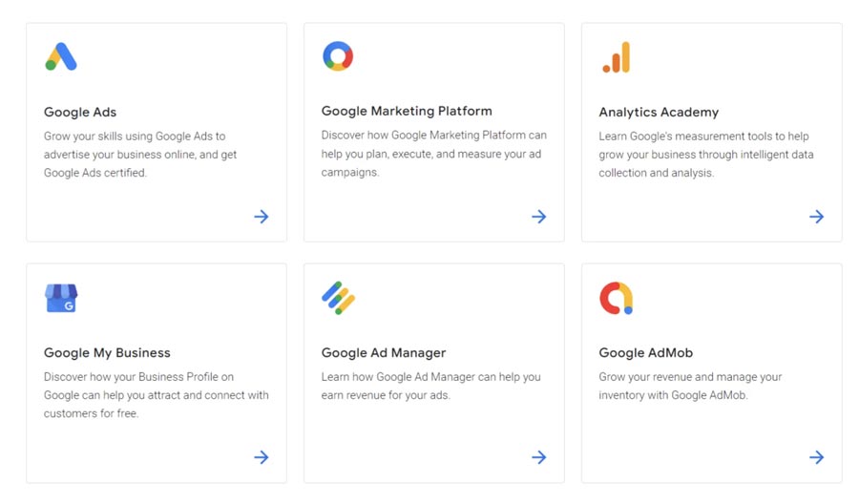Open Google Ads card via its arrow
The image size is (859, 504).
pos(262,217)
